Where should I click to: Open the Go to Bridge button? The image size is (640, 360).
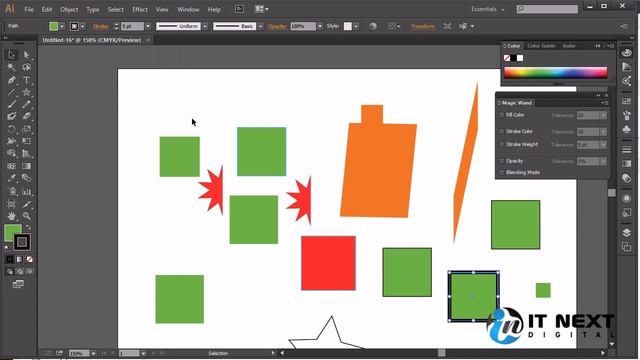tap(240, 9)
